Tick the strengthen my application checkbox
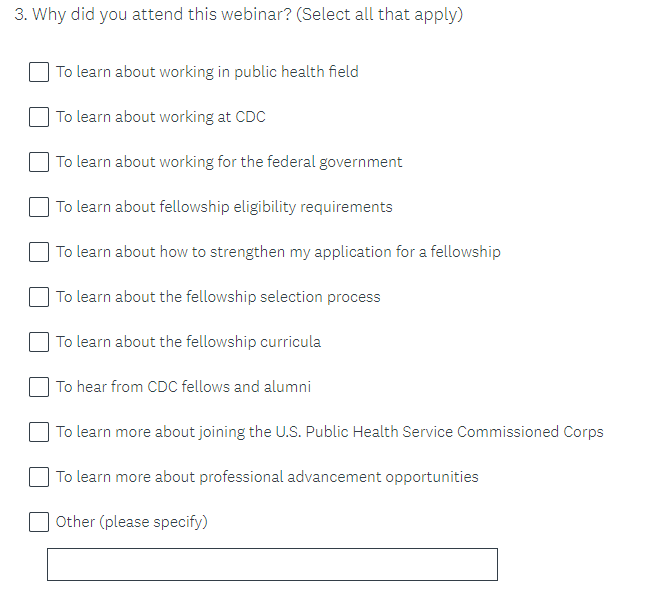 [39, 252]
